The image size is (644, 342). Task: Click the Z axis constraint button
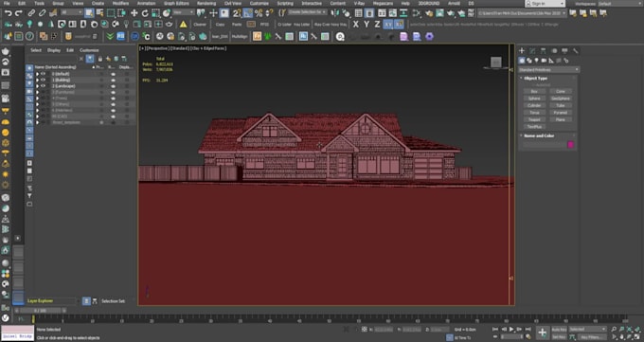coord(377,25)
